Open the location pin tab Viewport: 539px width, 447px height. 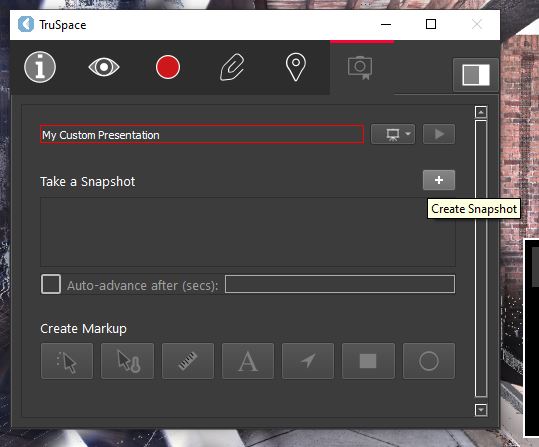click(x=296, y=67)
